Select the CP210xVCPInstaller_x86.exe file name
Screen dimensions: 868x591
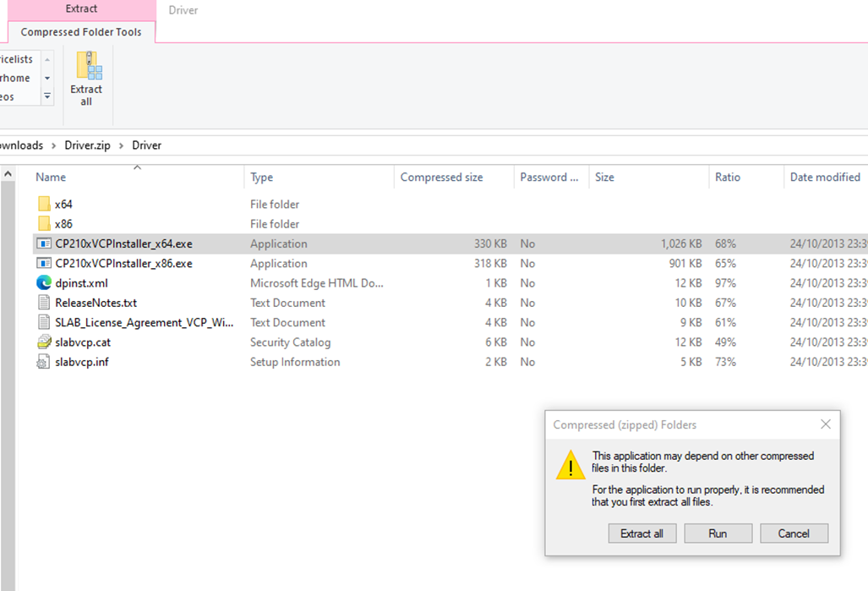click(x=124, y=264)
